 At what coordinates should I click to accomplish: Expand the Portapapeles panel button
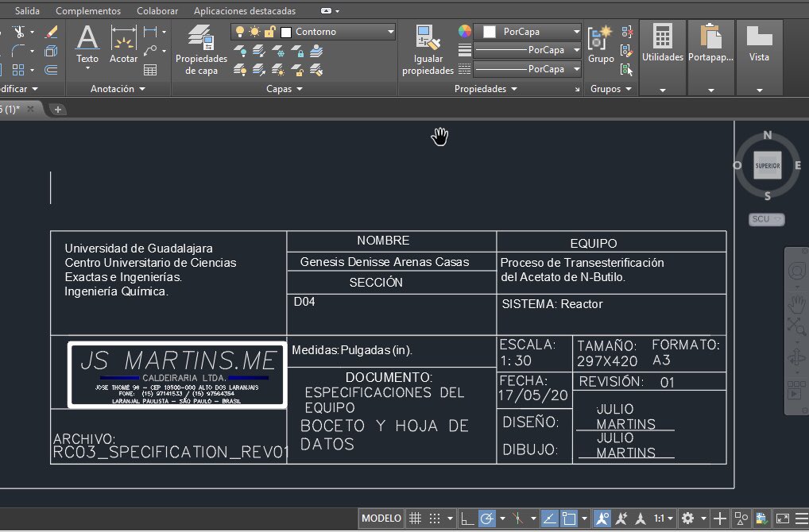click(x=710, y=57)
